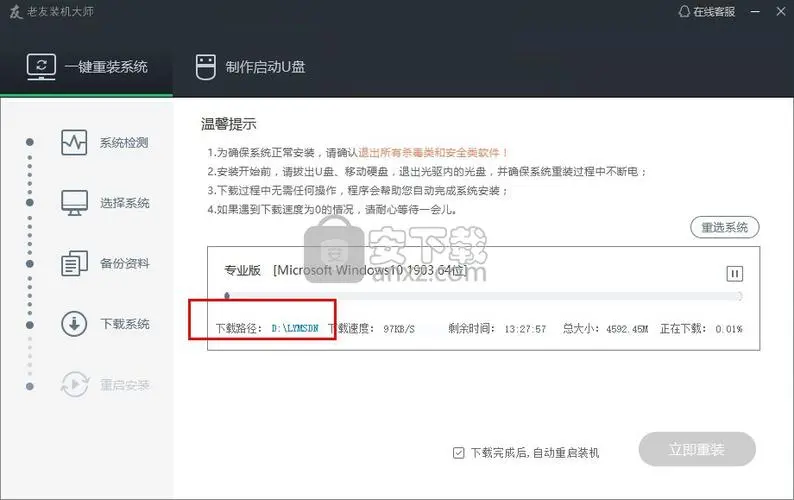Click the USB drive icon in header
The image size is (794, 500).
206,67
